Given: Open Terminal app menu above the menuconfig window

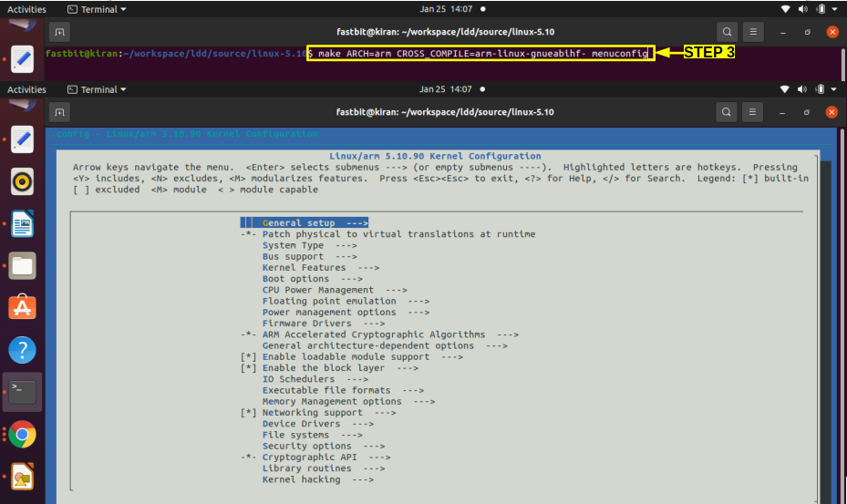Looking at the screenshot, I should tap(97, 89).
